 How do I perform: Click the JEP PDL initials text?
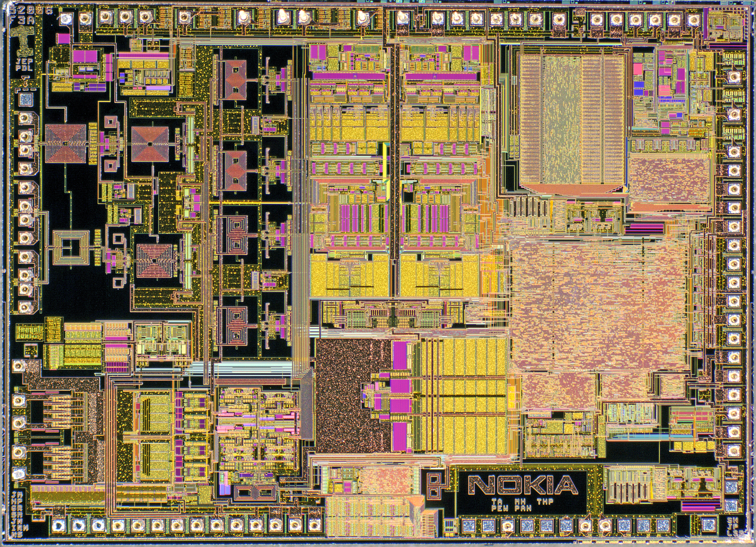pos(22,64)
